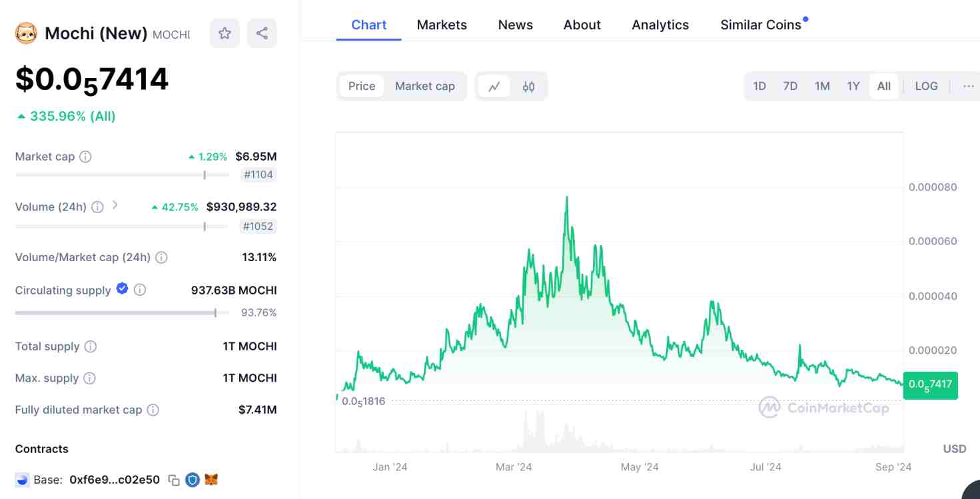Image resolution: width=980 pixels, height=499 pixels.
Task: Switch to line chart view
Action: pyautogui.click(x=494, y=87)
